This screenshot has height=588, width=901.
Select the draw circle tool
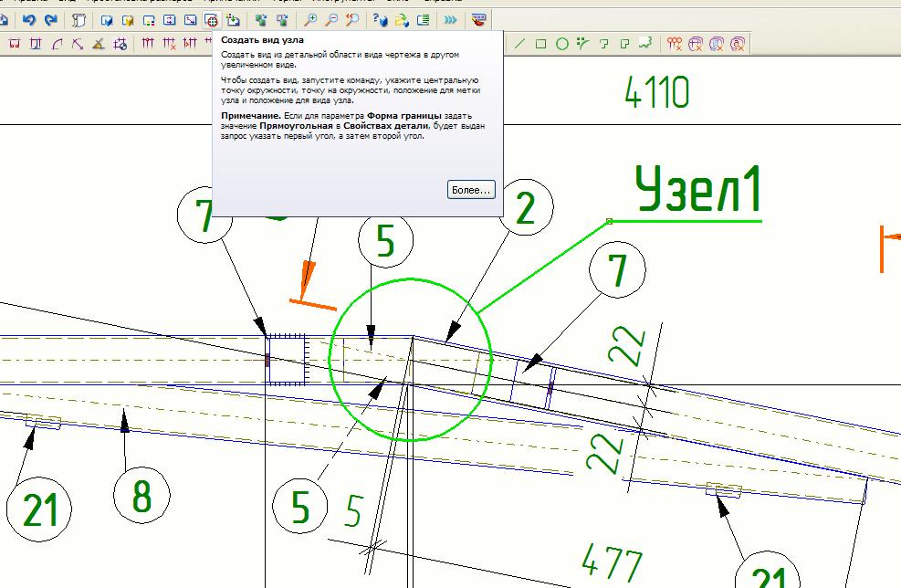561,43
